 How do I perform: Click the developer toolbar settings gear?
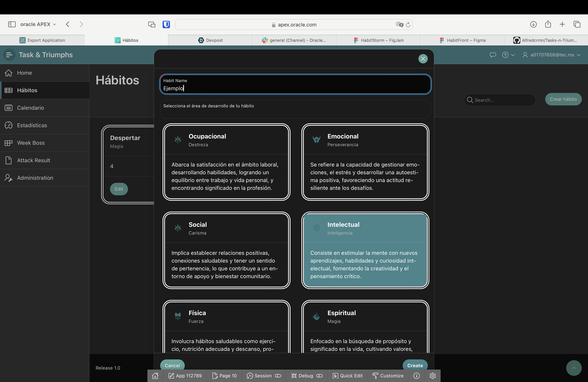[x=432, y=376]
